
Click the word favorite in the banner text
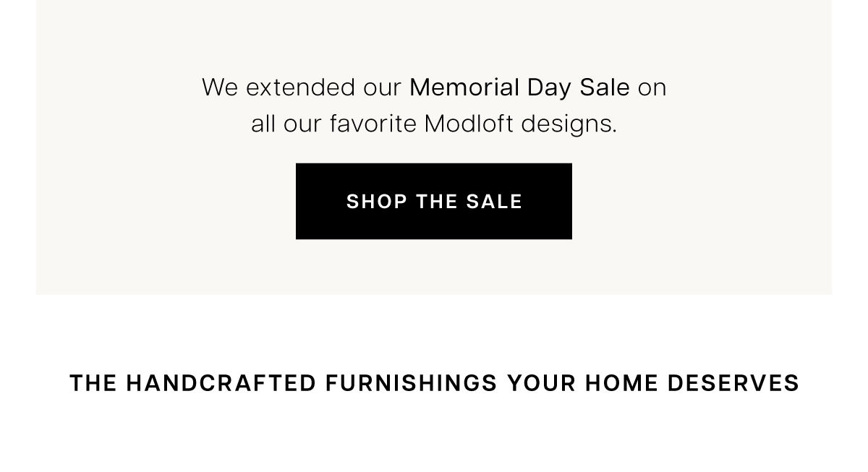[x=373, y=124]
